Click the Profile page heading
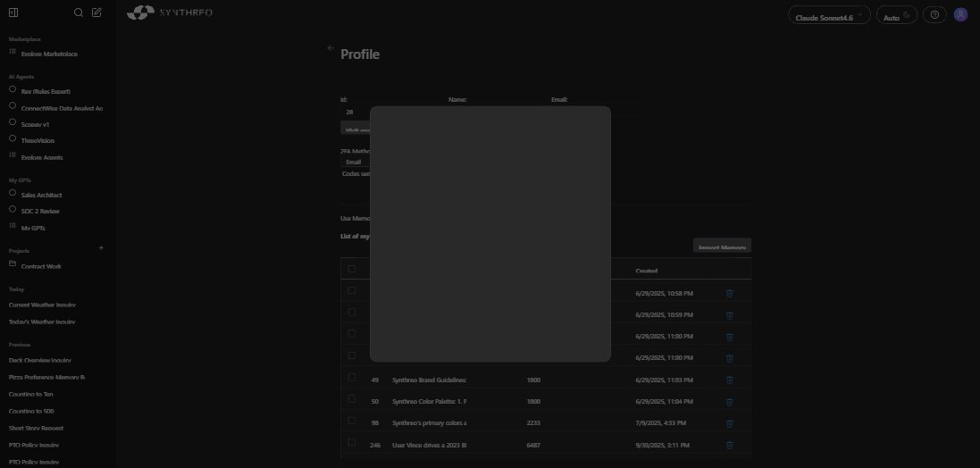 (x=360, y=54)
